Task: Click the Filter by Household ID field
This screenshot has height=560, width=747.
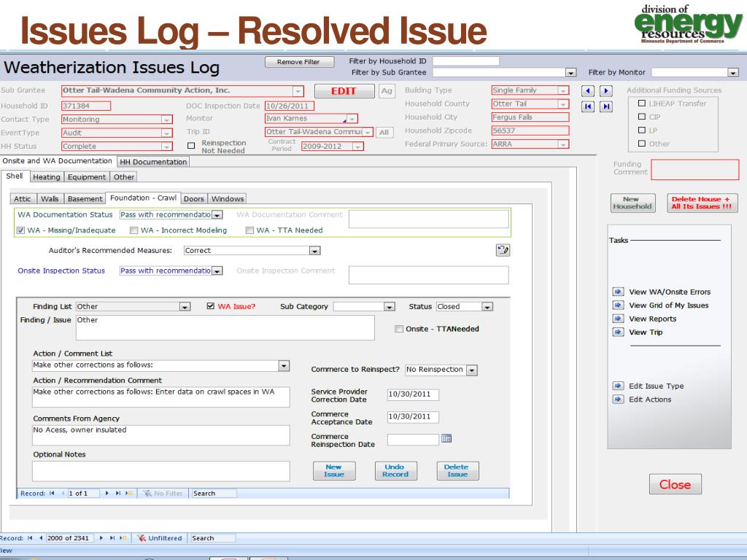Action: (x=465, y=61)
